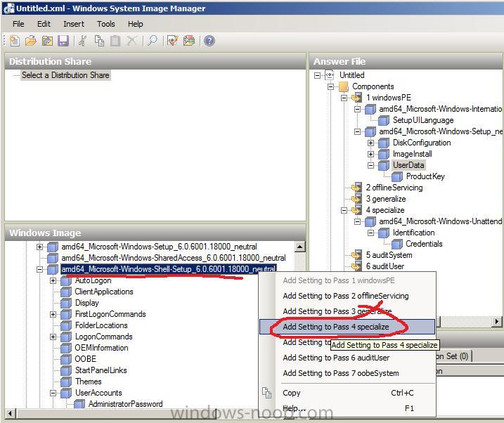This screenshot has width=504, height=423.
Task: Click the Validate Answer File toolbar icon
Action: [173, 41]
